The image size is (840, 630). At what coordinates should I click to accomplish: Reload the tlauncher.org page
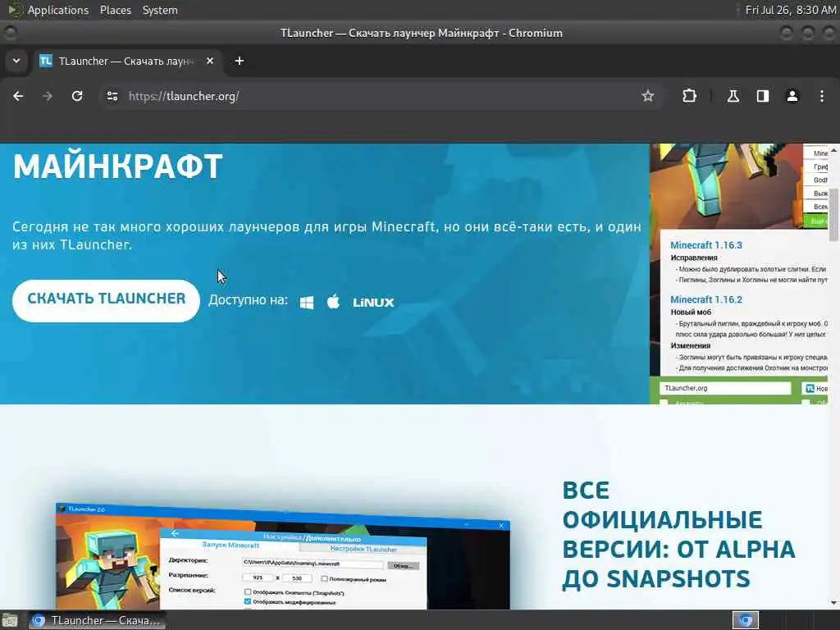pyautogui.click(x=77, y=96)
